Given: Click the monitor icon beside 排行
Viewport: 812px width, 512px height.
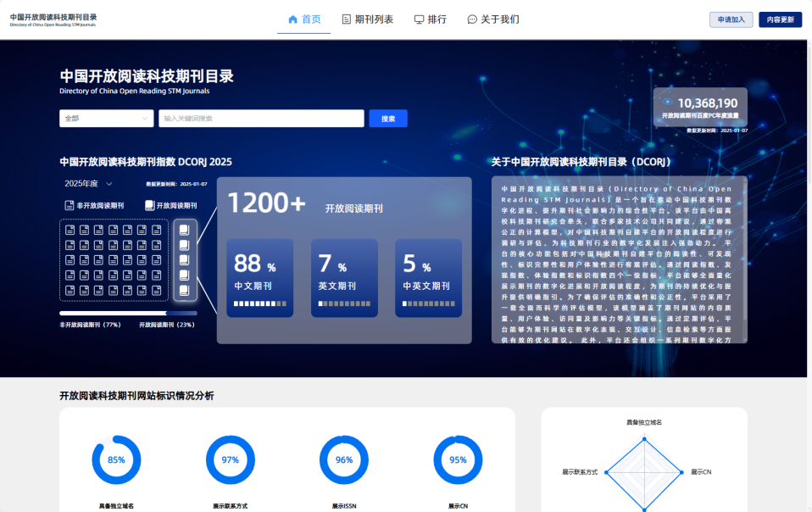Looking at the screenshot, I should click(419, 19).
